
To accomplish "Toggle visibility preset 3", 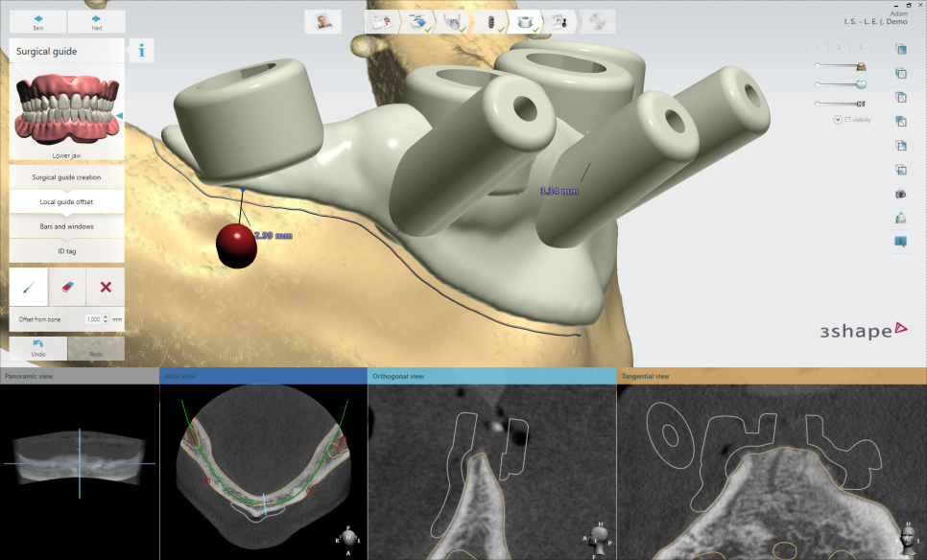I will (861, 47).
